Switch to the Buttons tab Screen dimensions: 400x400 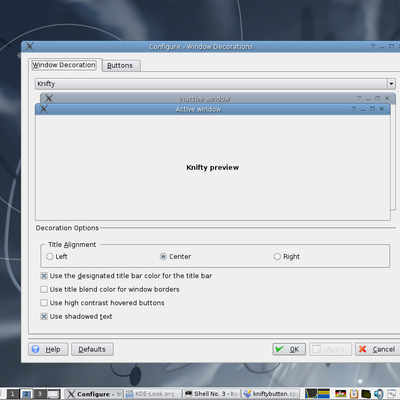click(121, 65)
